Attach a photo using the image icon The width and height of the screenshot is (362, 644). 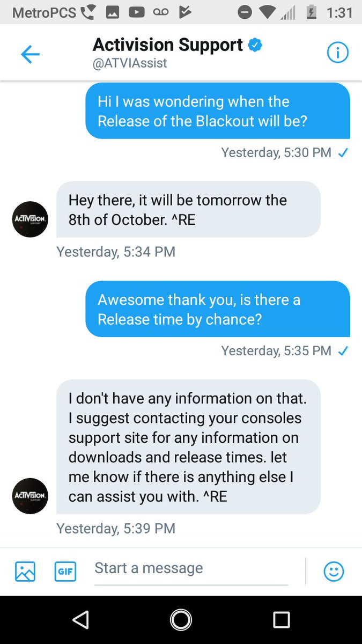click(25, 571)
